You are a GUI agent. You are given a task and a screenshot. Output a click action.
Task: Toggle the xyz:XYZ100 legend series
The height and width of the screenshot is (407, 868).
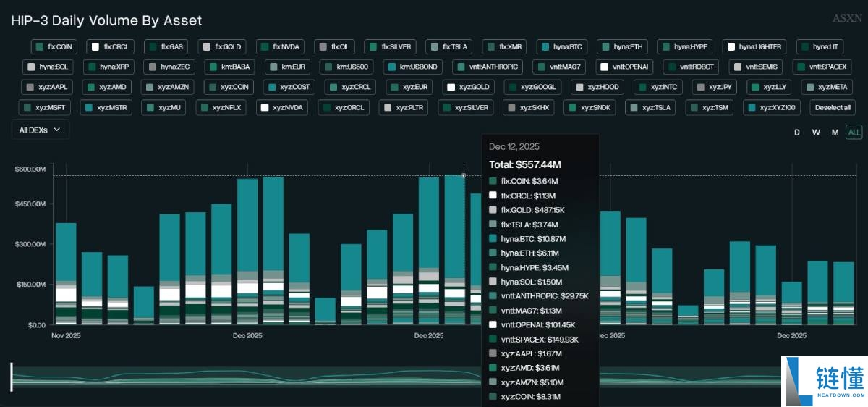(x=773, y=108)
